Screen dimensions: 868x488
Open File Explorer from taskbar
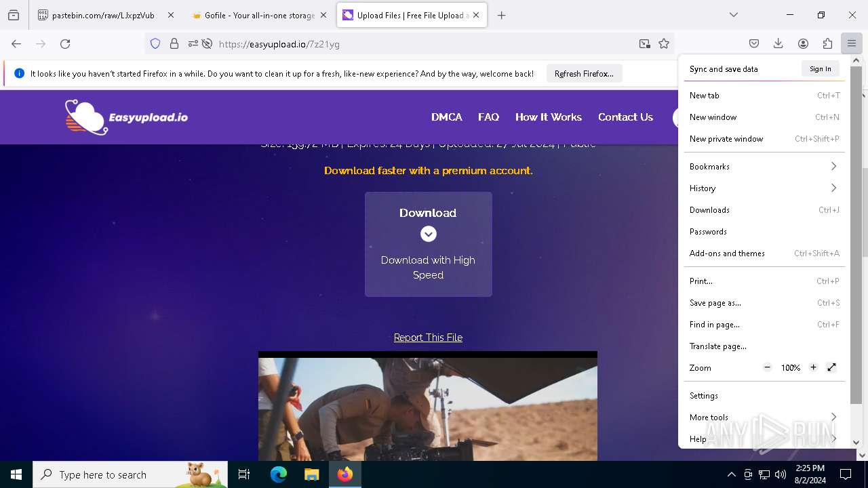pos(311,474)
